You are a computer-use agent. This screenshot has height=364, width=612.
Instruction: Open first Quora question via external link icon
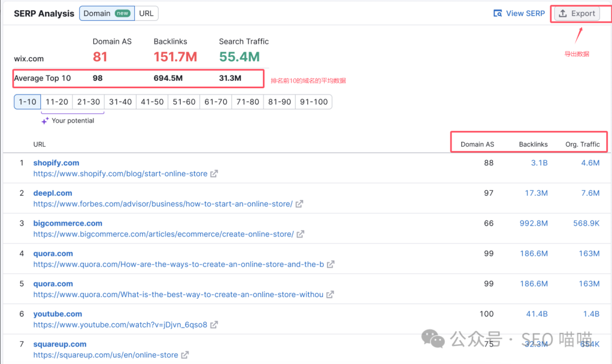331,264
